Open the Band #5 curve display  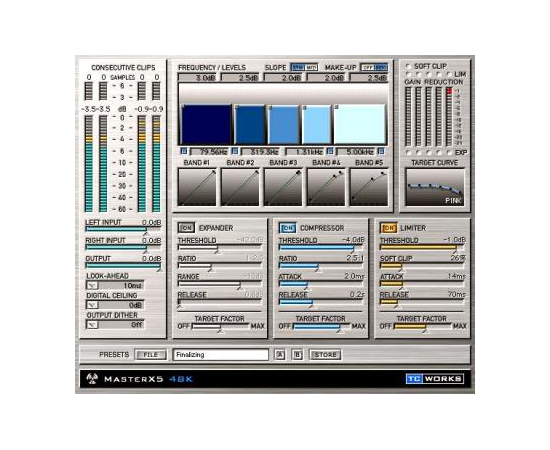(369, 187)
